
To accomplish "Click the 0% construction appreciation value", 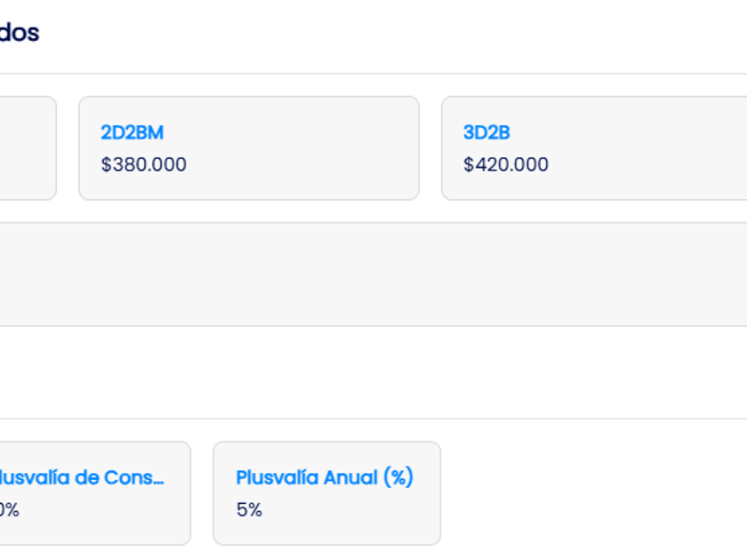I will coord(9,510).
